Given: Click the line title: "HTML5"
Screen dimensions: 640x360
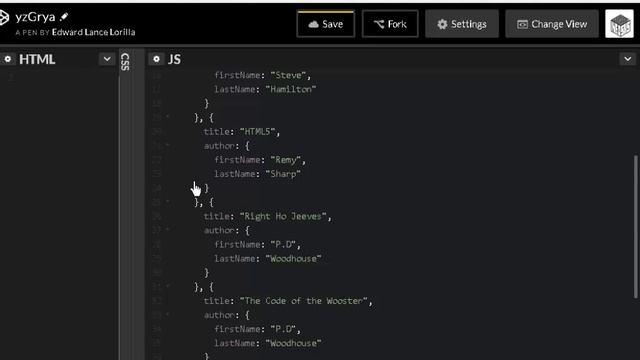Looking at the screenshot, I should click(x=242, y=131).
